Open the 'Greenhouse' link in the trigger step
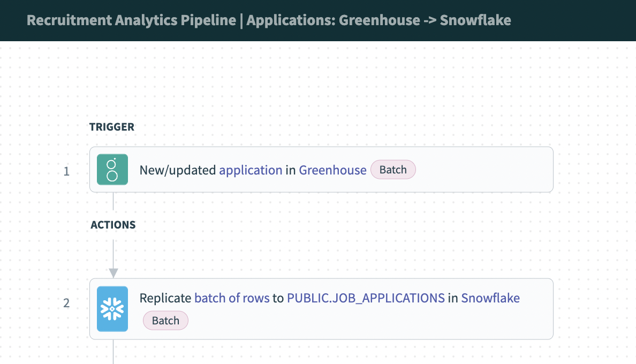636x364 pixels. pos(332,170)
